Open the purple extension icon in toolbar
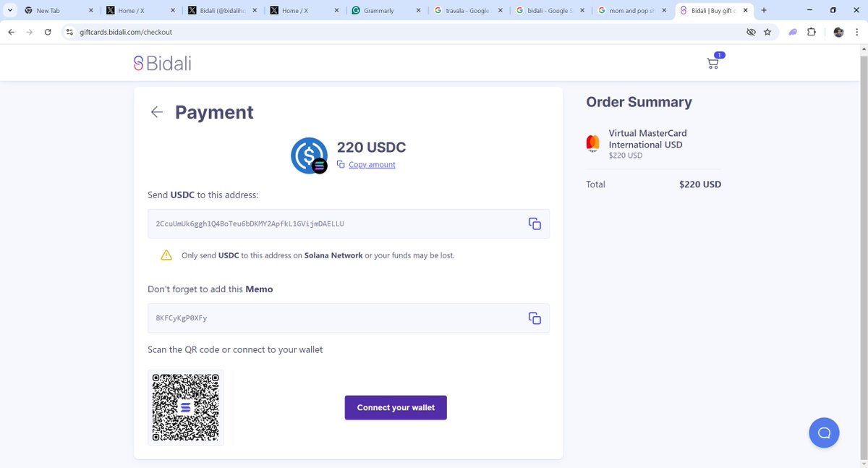This screenshot has width=868, height=468. [793, 32]
